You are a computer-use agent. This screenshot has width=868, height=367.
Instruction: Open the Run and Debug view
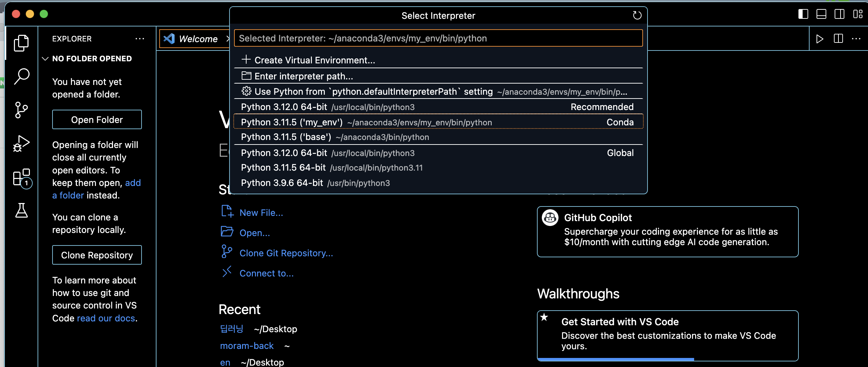pos(21,143)
